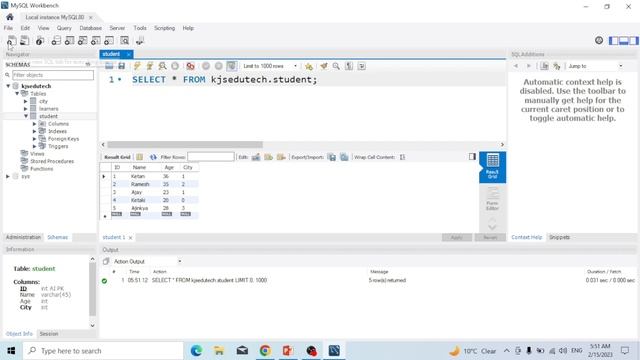Toggle the result side panel icon

pos(472,157)
